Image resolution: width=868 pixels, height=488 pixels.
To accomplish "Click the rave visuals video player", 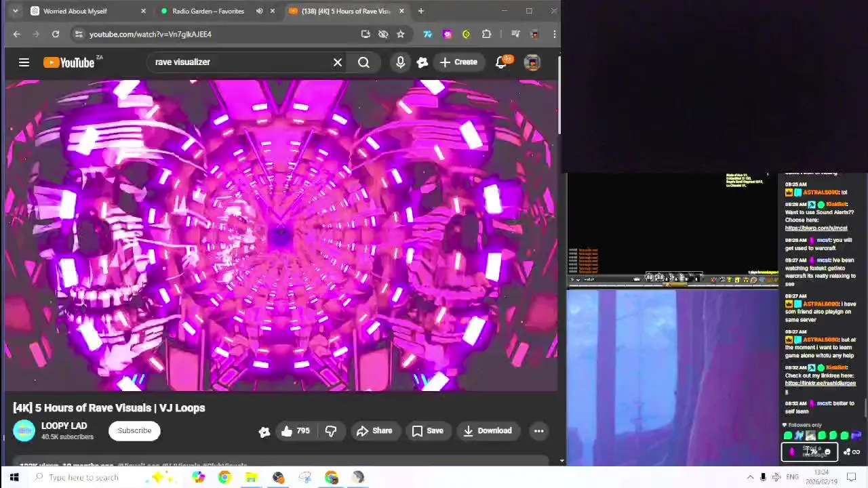I will click(281, 235).
